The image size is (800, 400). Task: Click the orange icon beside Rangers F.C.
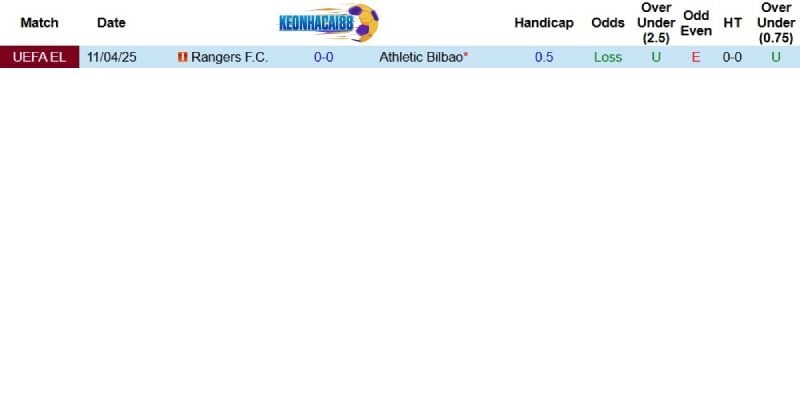coord(182,58)
